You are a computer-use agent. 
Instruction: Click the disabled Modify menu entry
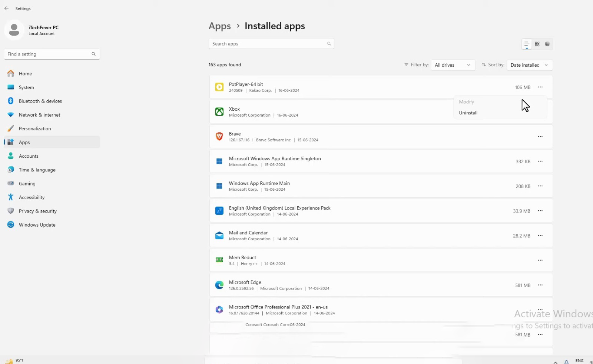pos(500,102)
